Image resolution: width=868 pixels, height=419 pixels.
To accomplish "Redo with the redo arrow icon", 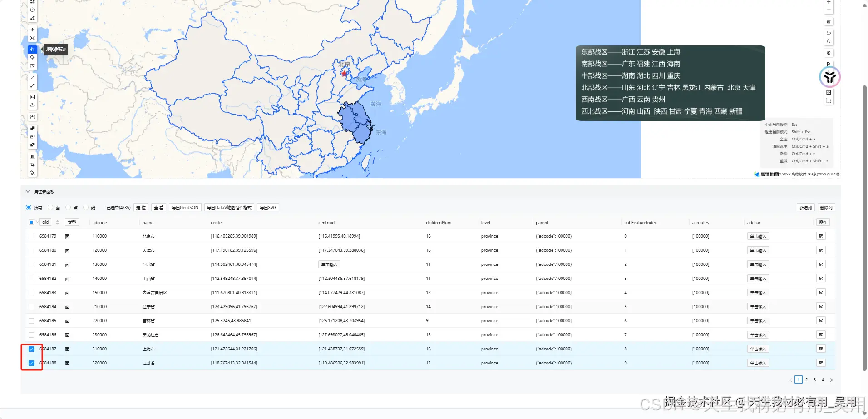I will tap(829, 41).
